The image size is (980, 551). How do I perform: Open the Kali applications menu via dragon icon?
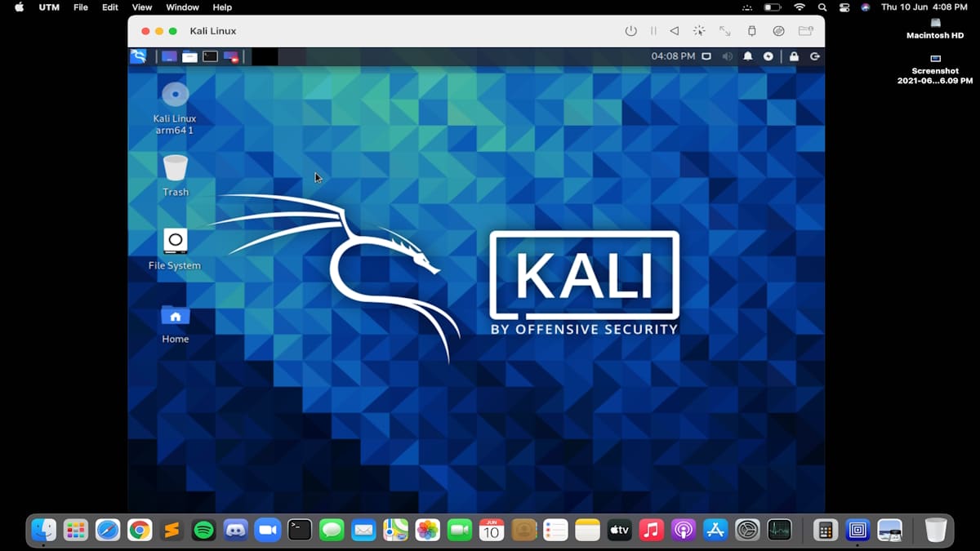point(138,56)
